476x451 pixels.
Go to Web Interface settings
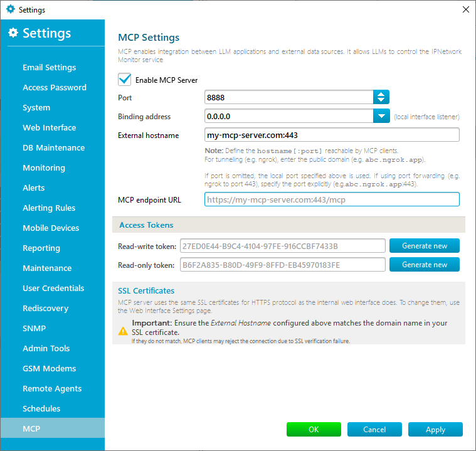coord(50,127)
